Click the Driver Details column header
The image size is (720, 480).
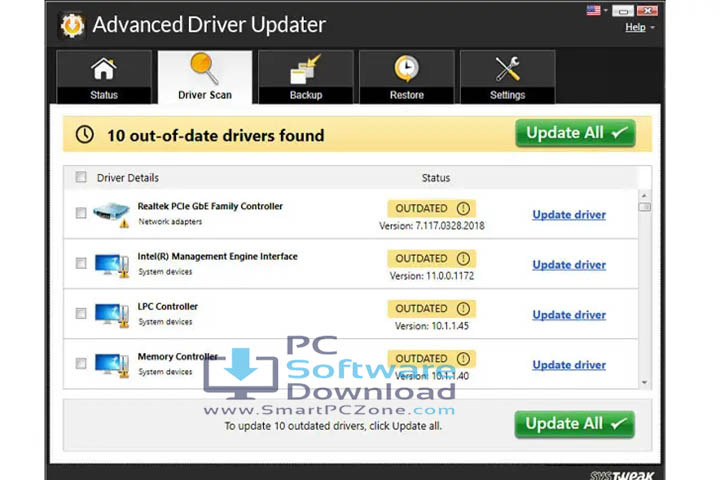coord(128,178)
